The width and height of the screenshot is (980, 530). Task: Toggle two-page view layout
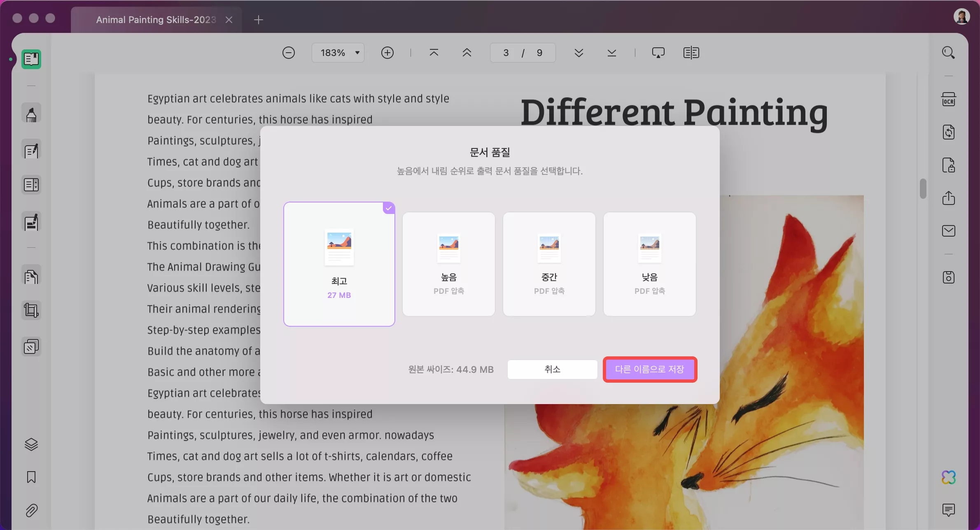point(691,53)
